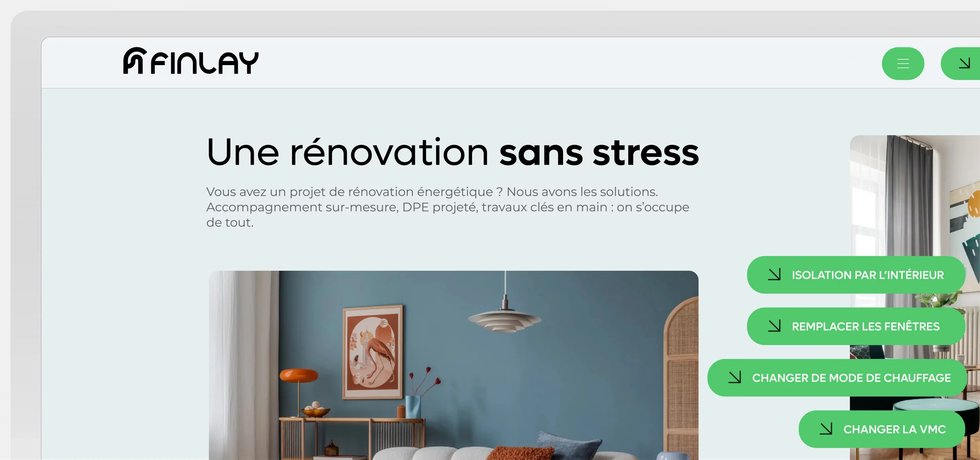
Task: Click the arrow icon beside Changer de mode de chauffage
Action: pos(735,377)
